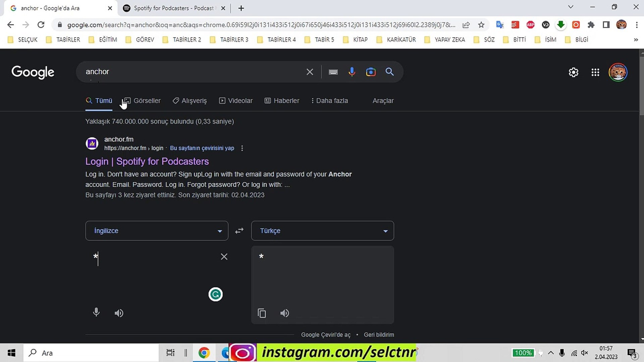Viewport: 644px width, 362px height.
Task: Open Google Çeviri'de aç link
Action: click(326, 335)
